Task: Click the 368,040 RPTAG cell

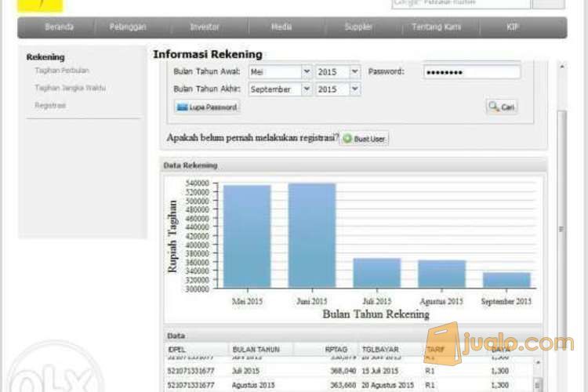Action: point(343,371)
